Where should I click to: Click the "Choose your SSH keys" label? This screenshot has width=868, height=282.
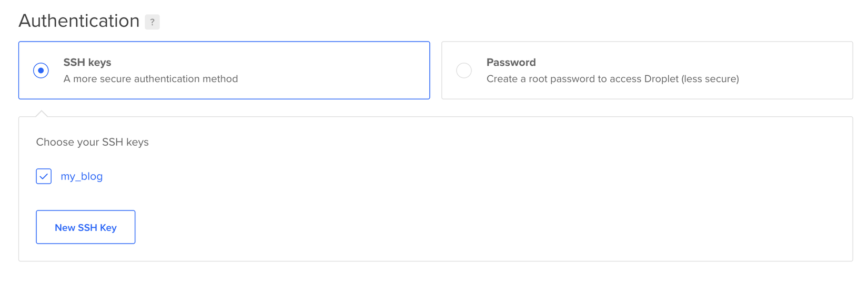coord(92,142)
